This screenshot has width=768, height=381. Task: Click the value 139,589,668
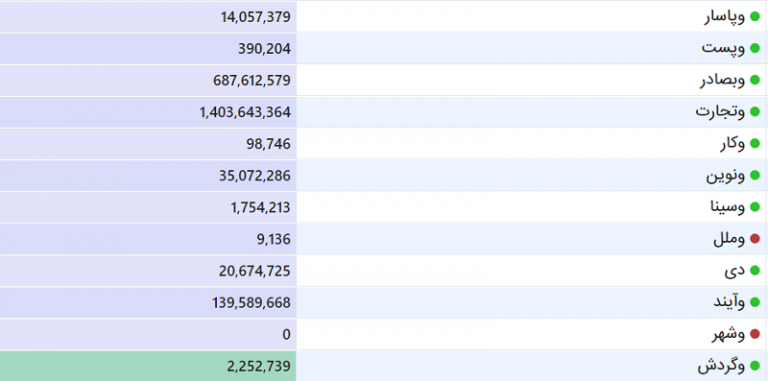pos(251,303)
